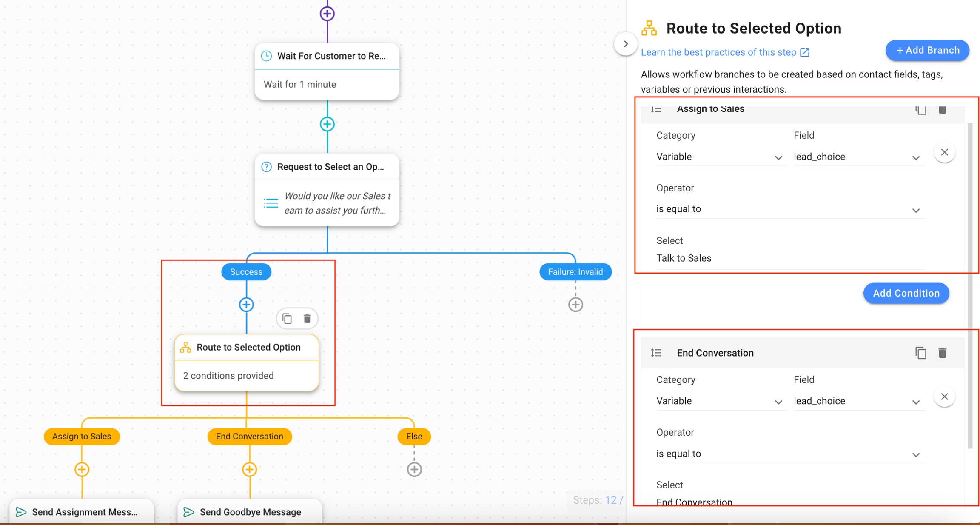This screenshot has height=525, width=980.
Task: Duplicate the Route to Selected Option step
Action: coord(287,318)
